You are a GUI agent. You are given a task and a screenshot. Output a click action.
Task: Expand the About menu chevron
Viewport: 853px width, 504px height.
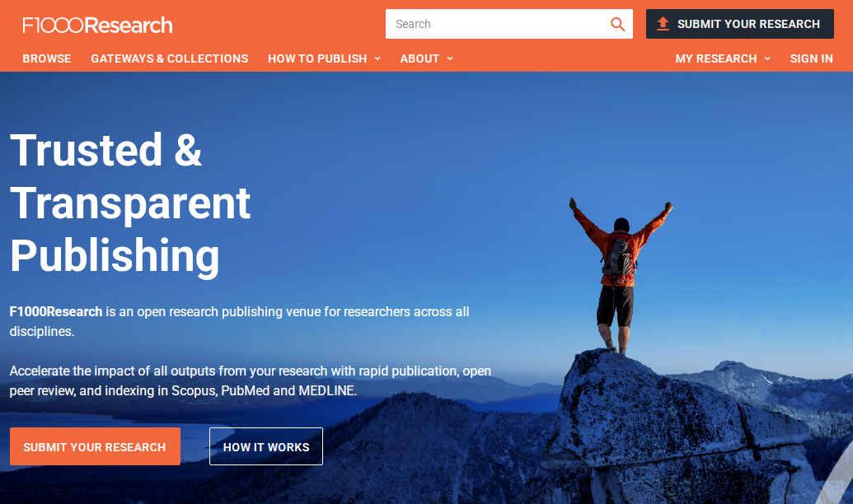[x=450, y=58]
